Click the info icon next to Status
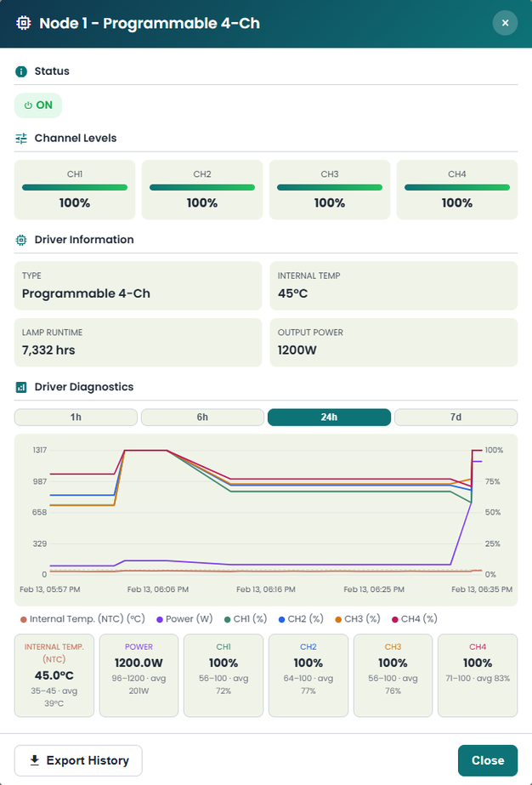 point(21,71)
